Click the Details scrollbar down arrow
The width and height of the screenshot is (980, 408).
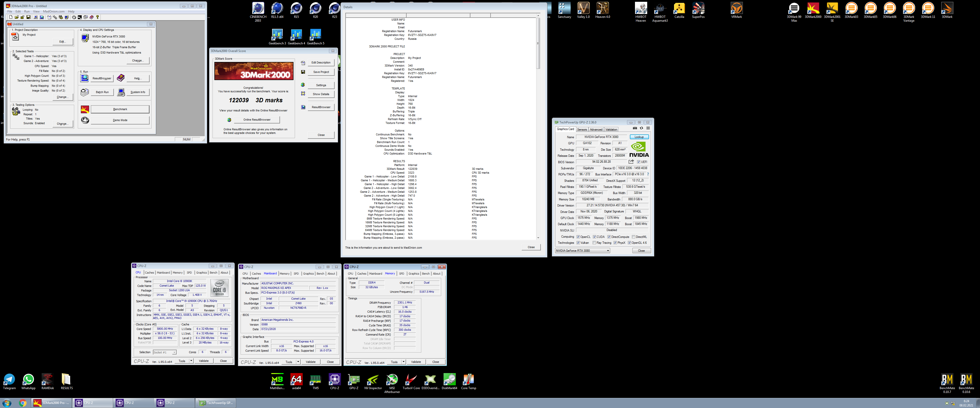coord(537,238)
